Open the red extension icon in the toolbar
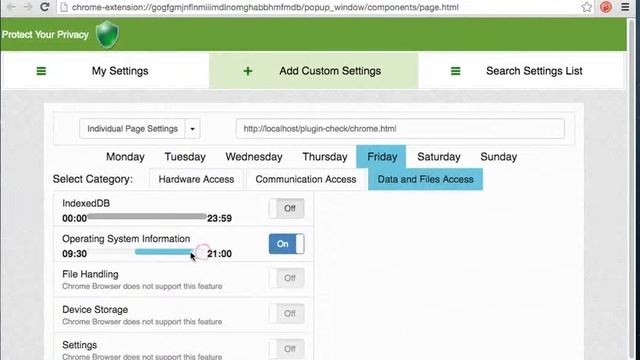The height and width of the screenshot is (360, 640). click(x=606, y=7)
